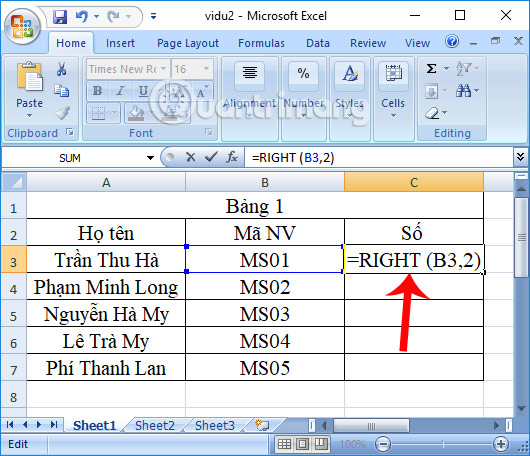Open the Page Layout tab
The height and width of the screenshot is (456, 530).
[x=188, y=43]
